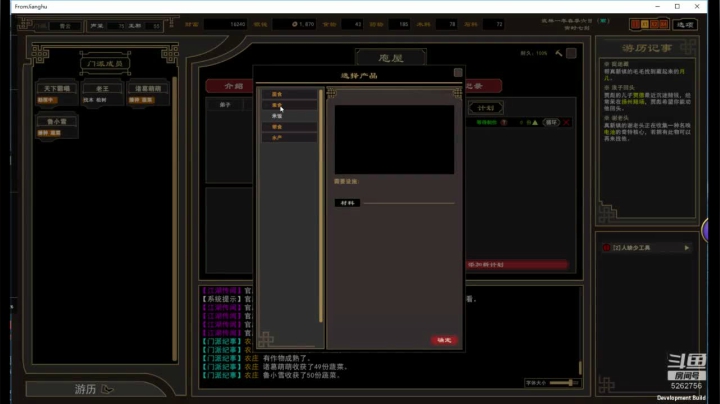Viewport: 720px width, 404px height.
Task: Click 添加新计划 red bar button
Action: pos(517,264)
